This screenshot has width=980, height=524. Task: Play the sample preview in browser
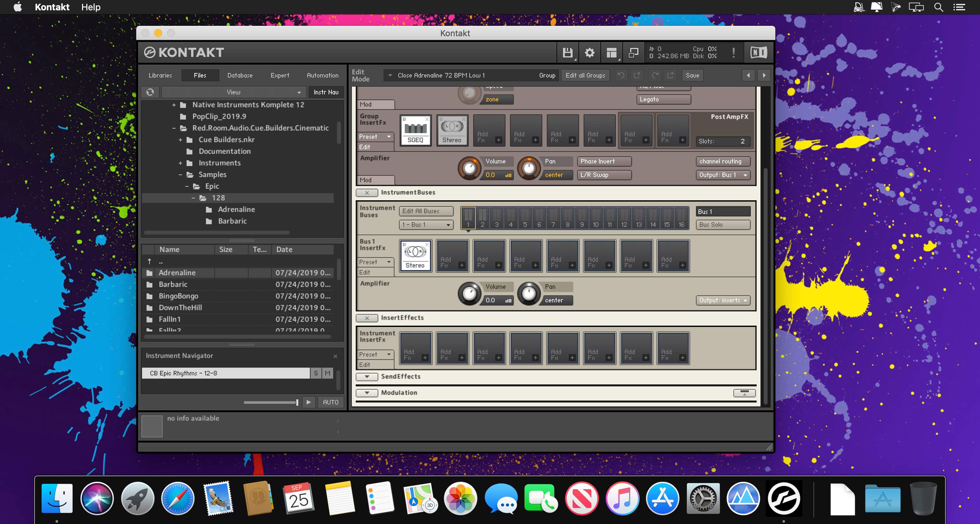(x=309, y=402)
